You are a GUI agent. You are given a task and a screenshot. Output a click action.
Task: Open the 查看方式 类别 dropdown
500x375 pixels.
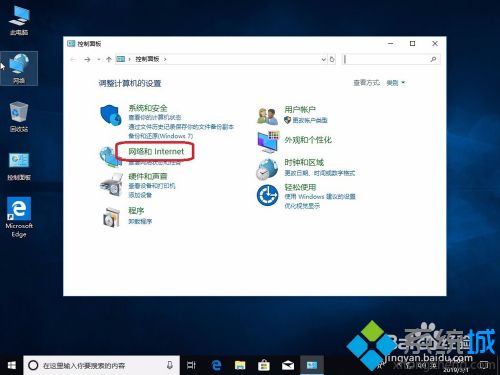click(x=396, y=83)
